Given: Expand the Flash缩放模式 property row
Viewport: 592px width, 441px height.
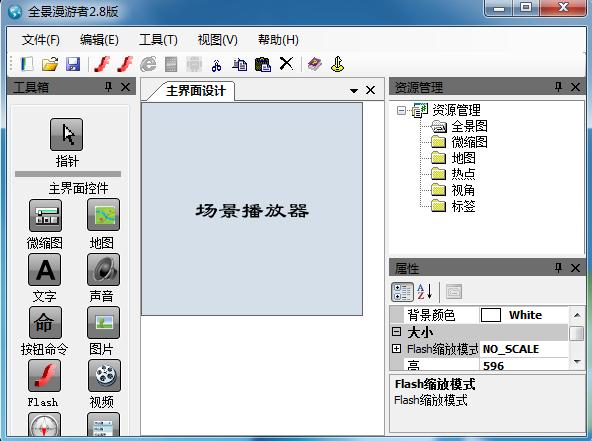Looking at the screenshot, I should point(396,348).
